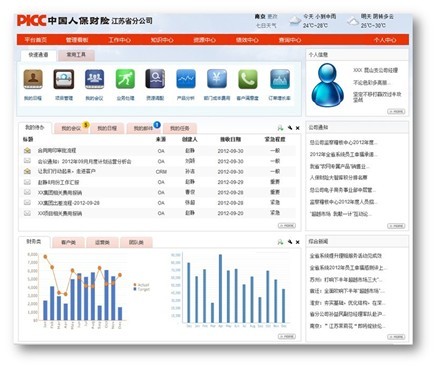
Task: Open the blue line-chart 产品分析 icon
Action: tap(186, 79)
